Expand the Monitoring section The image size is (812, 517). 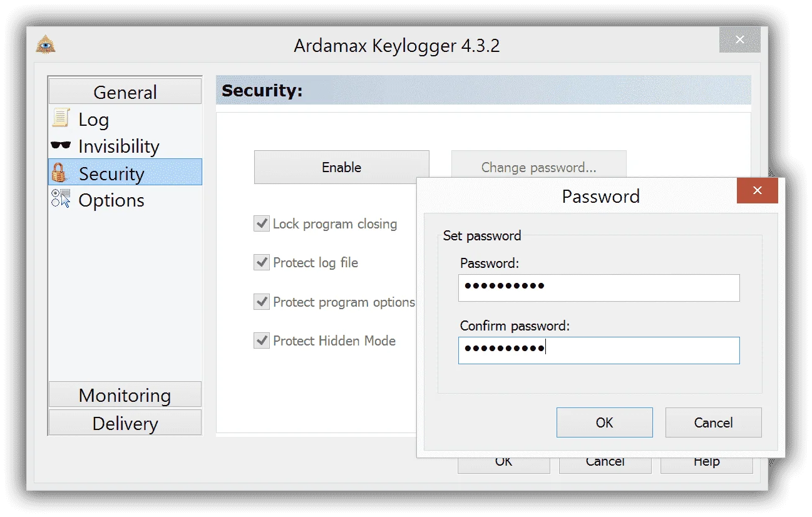[125, 394]
